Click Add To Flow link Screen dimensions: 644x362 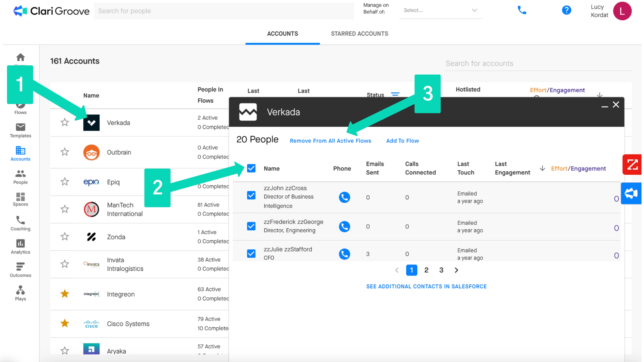point(402,141)
